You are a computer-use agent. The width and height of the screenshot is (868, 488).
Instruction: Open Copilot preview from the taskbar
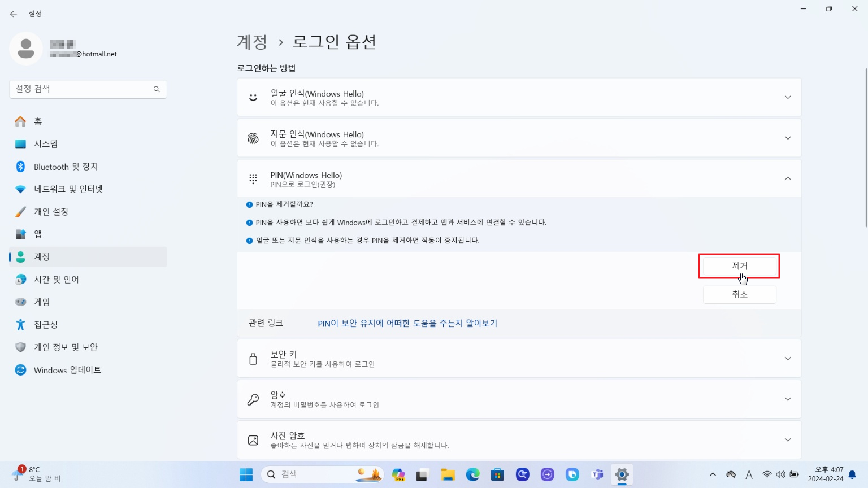(x=398, y=474)
